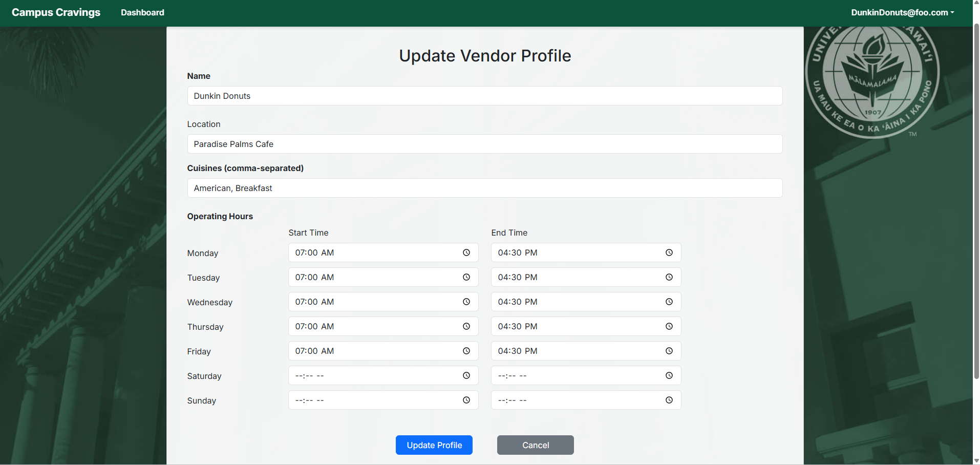980x465 pixels.
Task: Click the Location field containing Paradise Palms Cafe
Action: coord(484,144)
